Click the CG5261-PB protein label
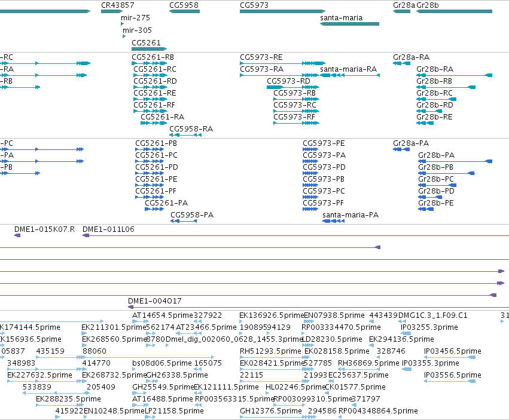 tap(156, 143)
